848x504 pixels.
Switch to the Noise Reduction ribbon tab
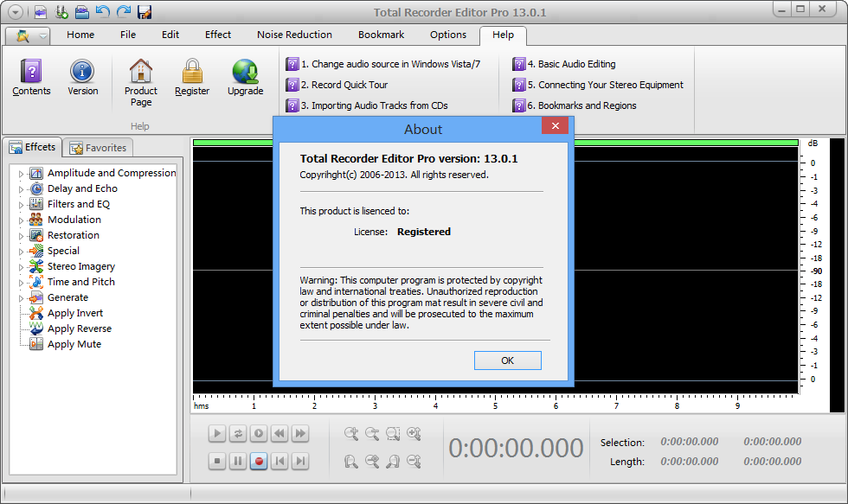click(295, 35)
